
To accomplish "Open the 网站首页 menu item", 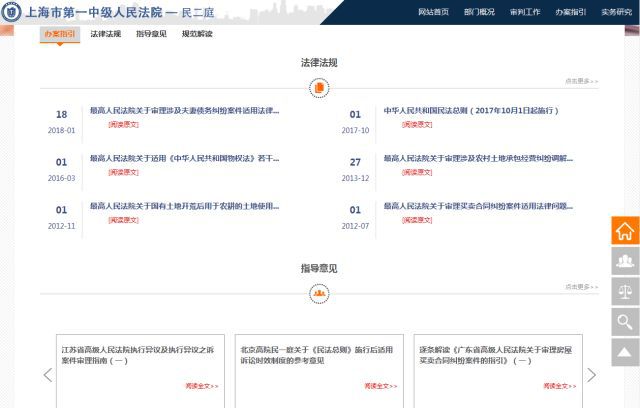I will coord(433,12).
